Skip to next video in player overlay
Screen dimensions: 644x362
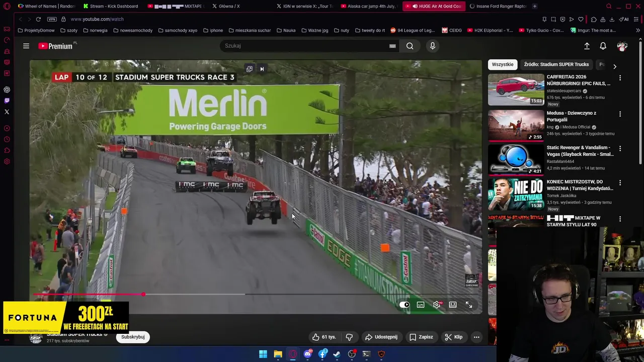(262, 69)
